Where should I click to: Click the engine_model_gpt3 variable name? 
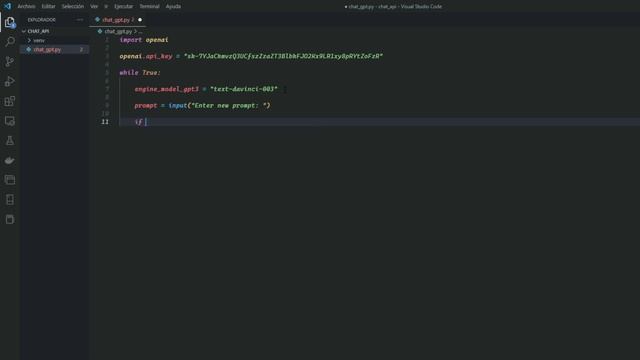pos(167,89)
